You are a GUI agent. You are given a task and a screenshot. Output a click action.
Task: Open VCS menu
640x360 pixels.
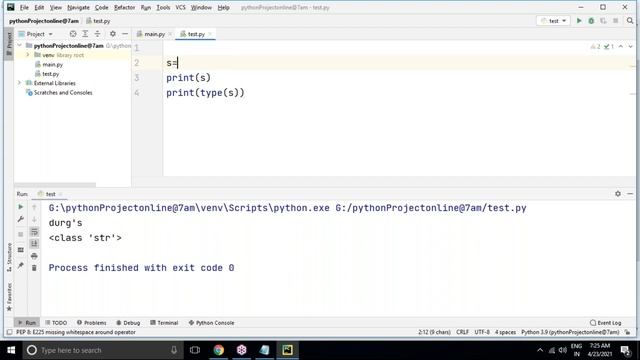(180, 7)
